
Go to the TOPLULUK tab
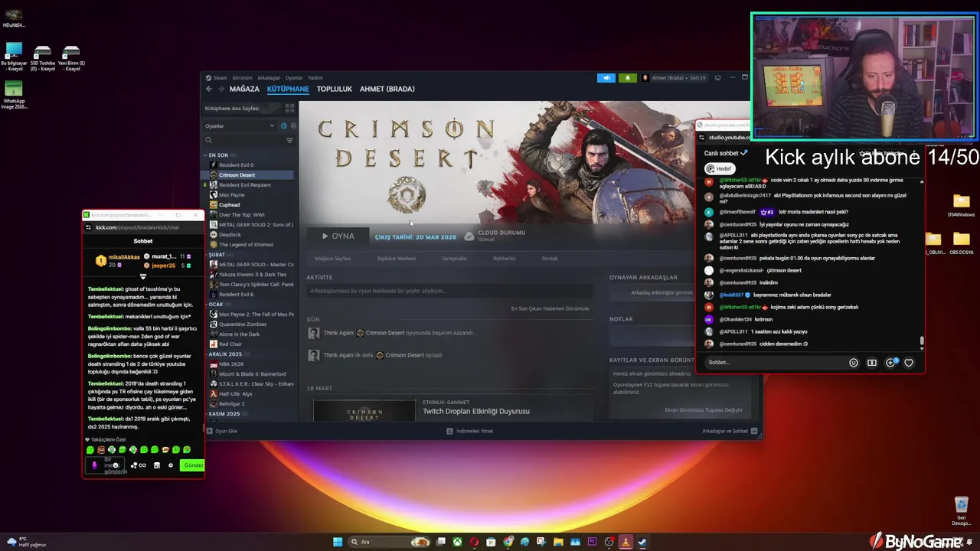pos(335,89)
